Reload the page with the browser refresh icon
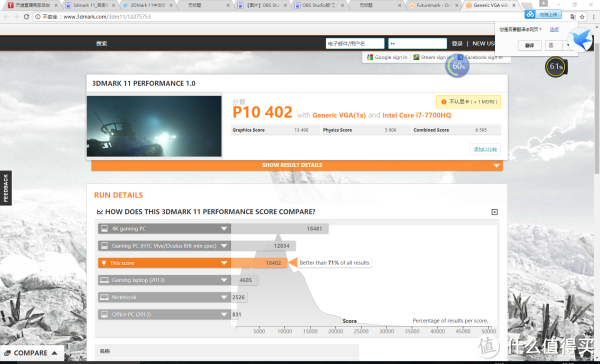The height and width of the screenshot is (364, 600). pos(26,17)
